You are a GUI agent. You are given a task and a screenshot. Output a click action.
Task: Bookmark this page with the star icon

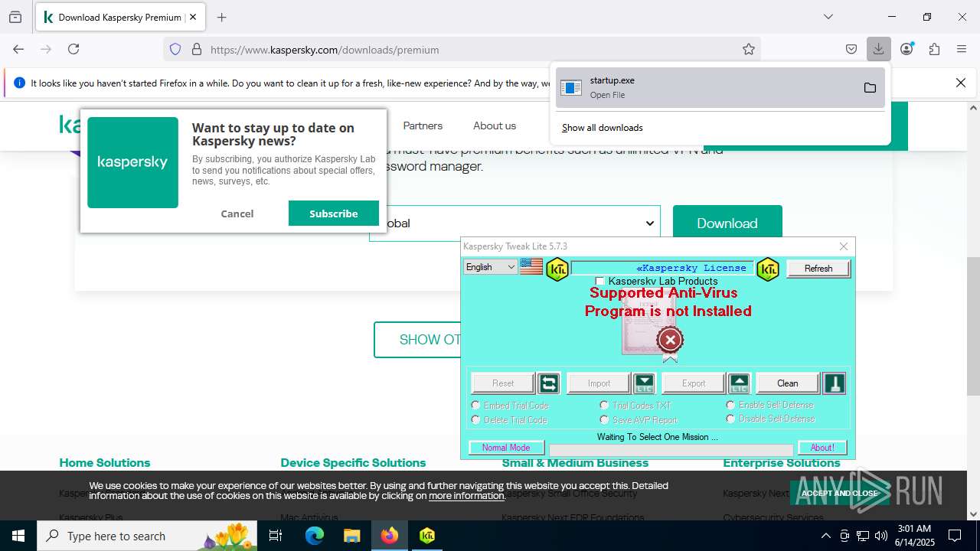tap(749, 49)
